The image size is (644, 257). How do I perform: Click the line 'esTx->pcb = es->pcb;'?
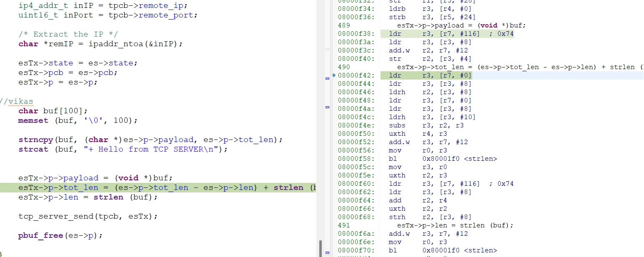coord(68,73)
